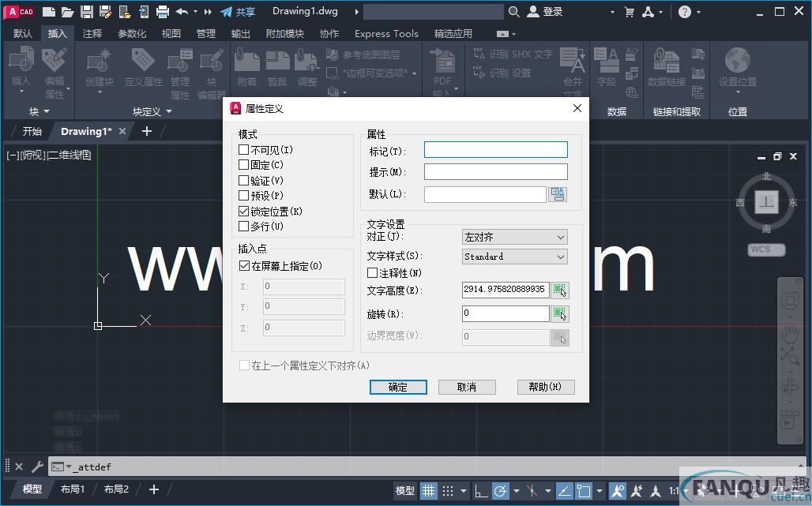Image resolution: width=812 pixels, height=506 pixels.
Task: Switch to the Annotate (注释) ribbon tab
Action: (x=92, y=33)
